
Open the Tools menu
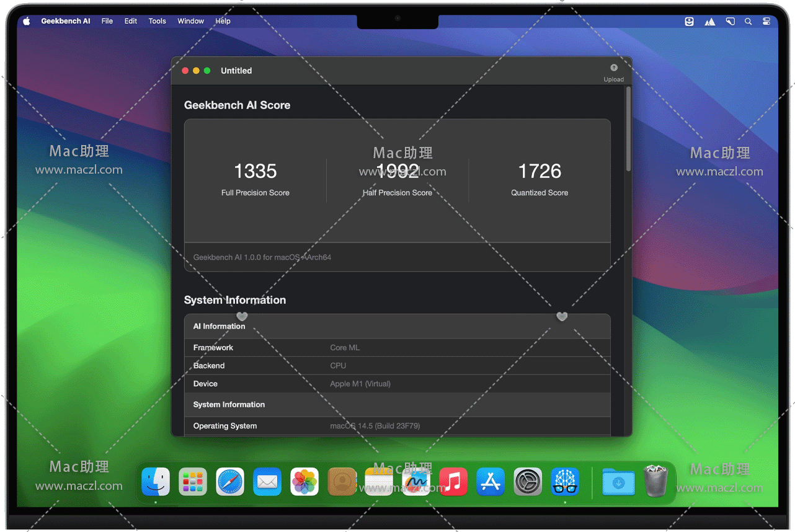click(157, 21)
